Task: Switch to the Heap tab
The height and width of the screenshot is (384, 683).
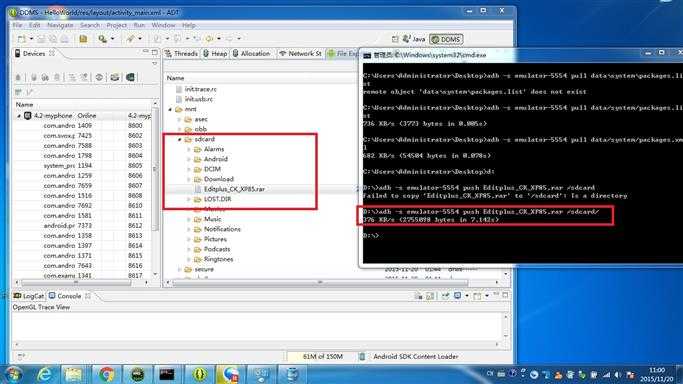Action: click(x=215, y=54)
